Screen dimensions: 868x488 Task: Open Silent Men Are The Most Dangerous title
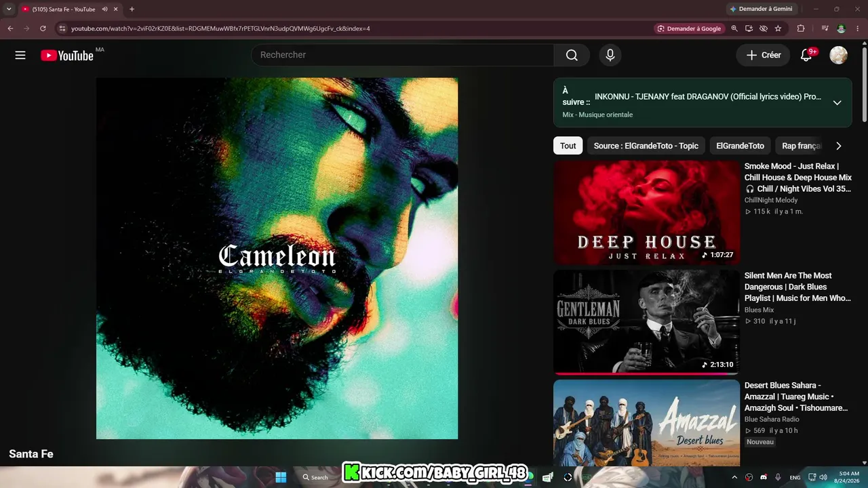point(798,287)
